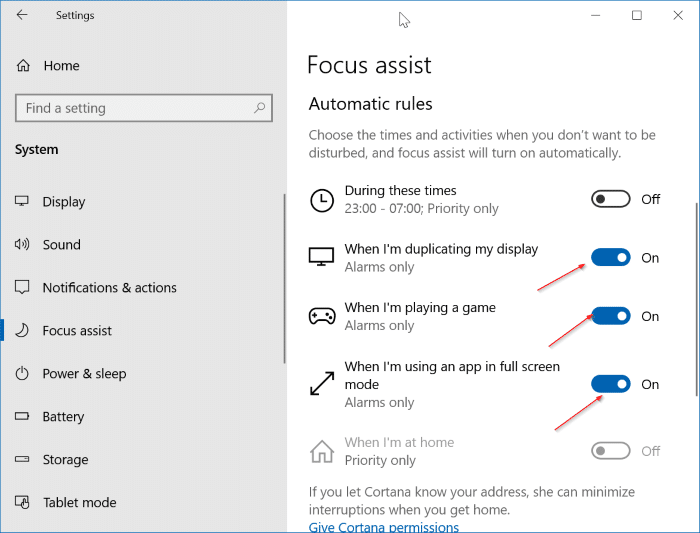Image resolution: width=700 pixels, height=533 pixels.
Task: Maximize the Settings window
Action: tap(637, 15)
